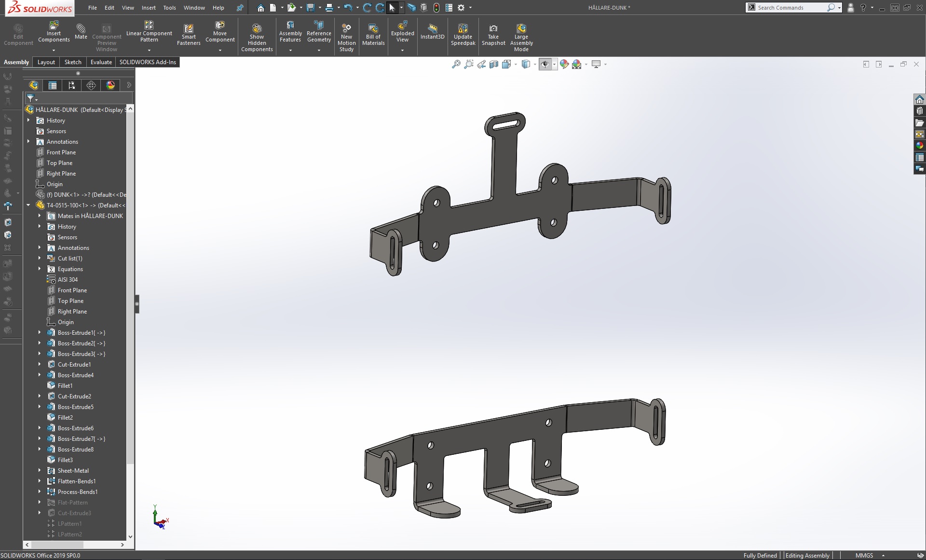Open Appearances color wheel in task pane
The width and height of the screenshot is (926, 560).
click(919, 146)
